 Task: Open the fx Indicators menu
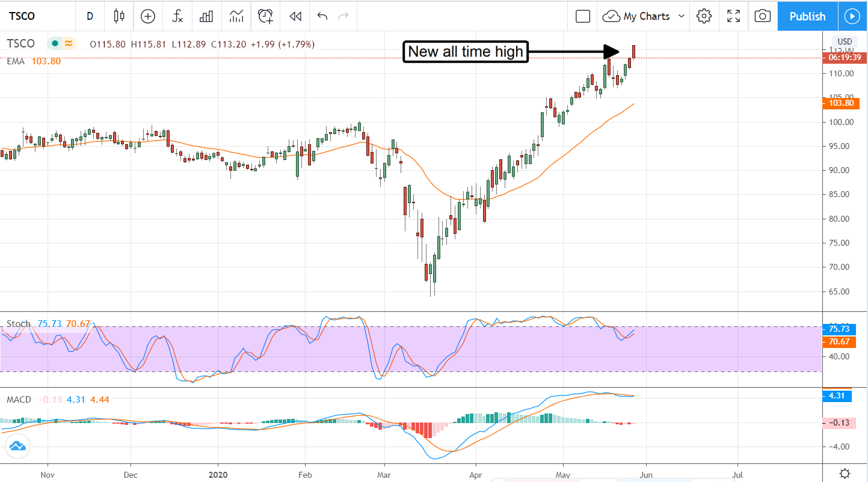[x=177, y=16]
